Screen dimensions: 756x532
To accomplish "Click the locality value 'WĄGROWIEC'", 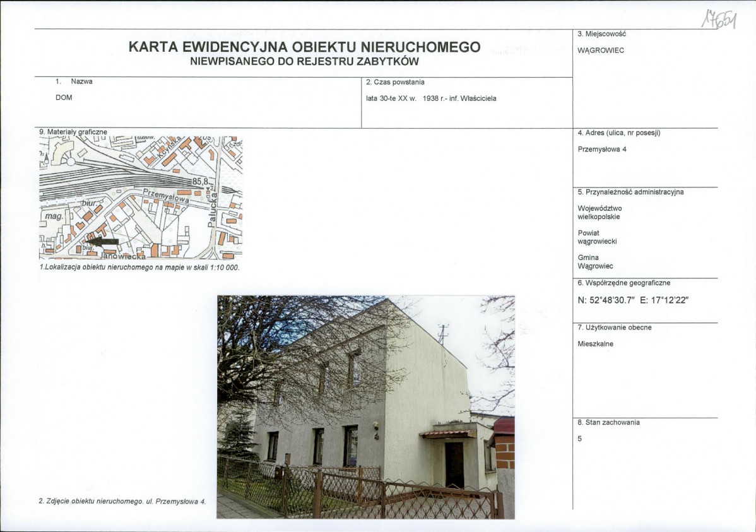I will (601, 50).
